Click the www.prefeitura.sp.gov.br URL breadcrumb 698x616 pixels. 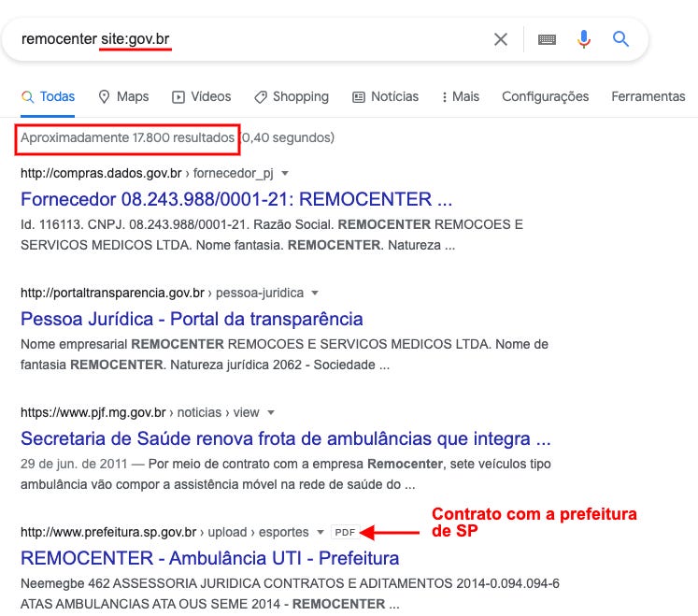pyautogui.click(x=164, y=532)
